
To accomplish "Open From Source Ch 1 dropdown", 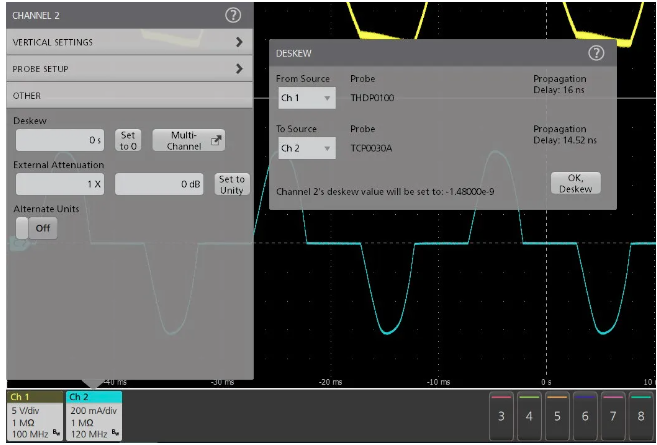I will point(306,99).
